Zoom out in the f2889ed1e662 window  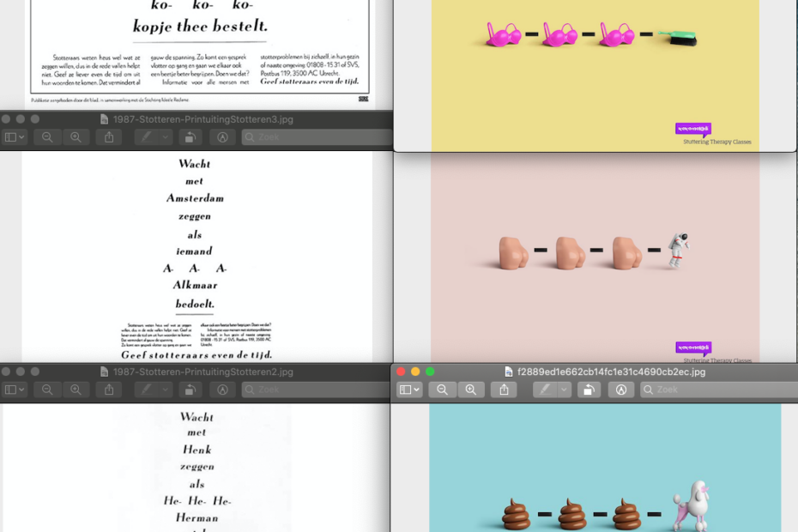point(443,390)
